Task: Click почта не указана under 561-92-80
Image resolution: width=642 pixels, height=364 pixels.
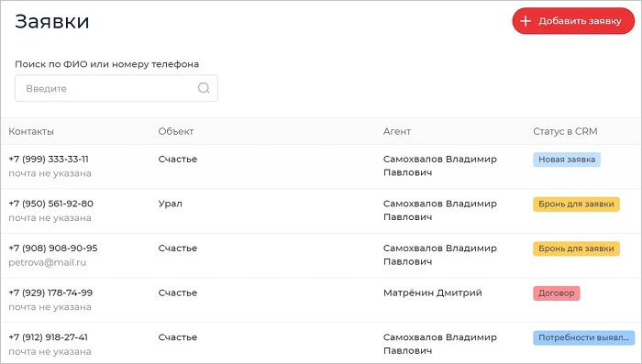Action: [50, 218]
